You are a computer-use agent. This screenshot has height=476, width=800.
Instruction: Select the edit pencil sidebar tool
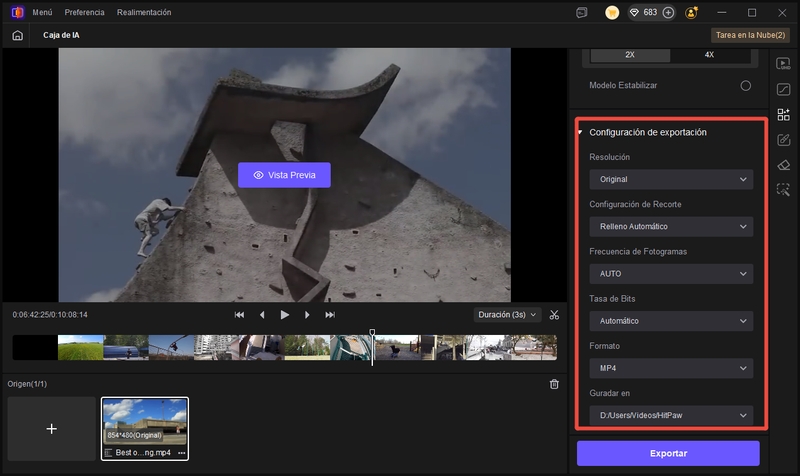tap(783, 140)
